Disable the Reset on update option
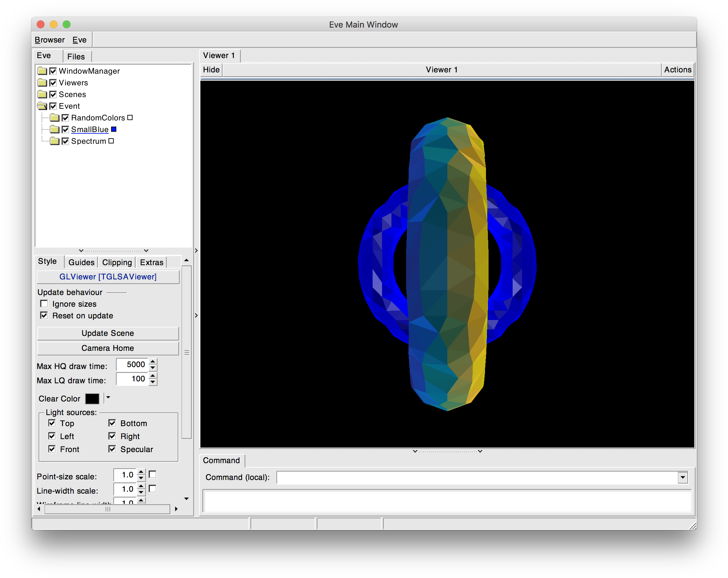Screen dimensions: 728x578 (44, 315)
